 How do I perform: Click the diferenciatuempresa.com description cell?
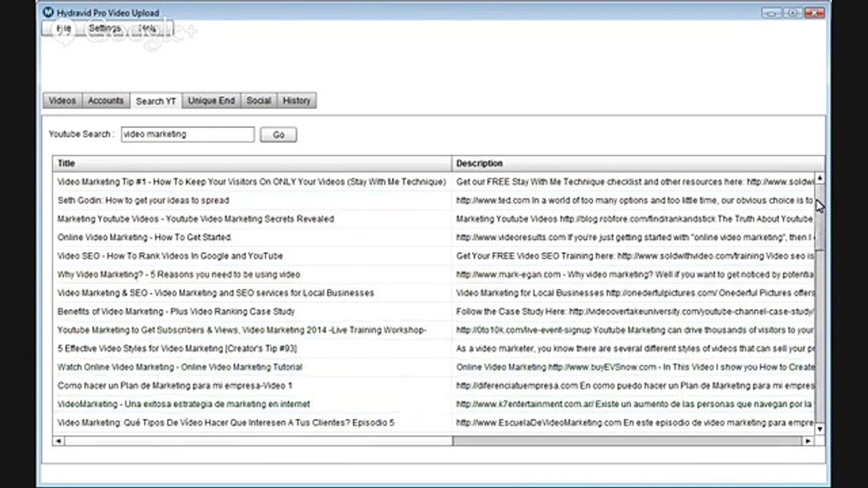633,386
